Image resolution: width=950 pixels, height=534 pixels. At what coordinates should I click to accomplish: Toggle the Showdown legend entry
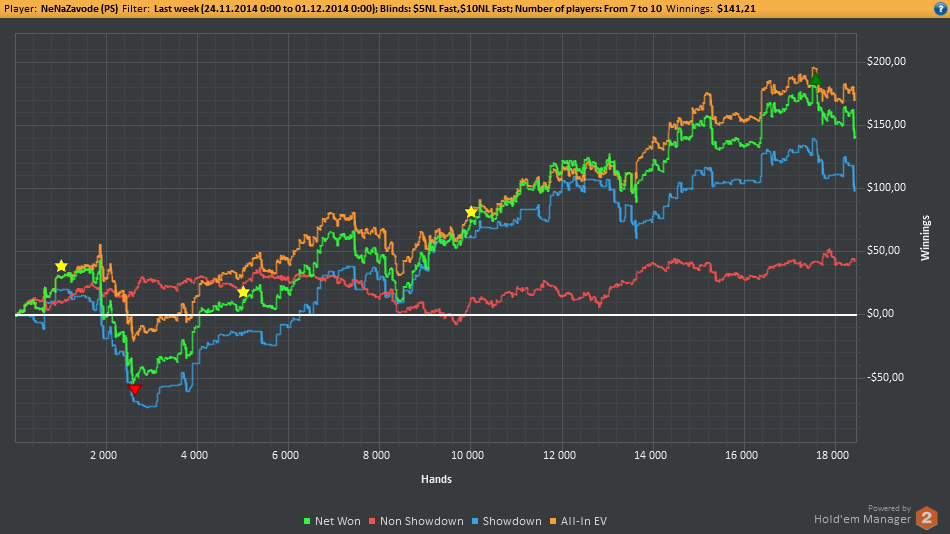coord(507,521)
